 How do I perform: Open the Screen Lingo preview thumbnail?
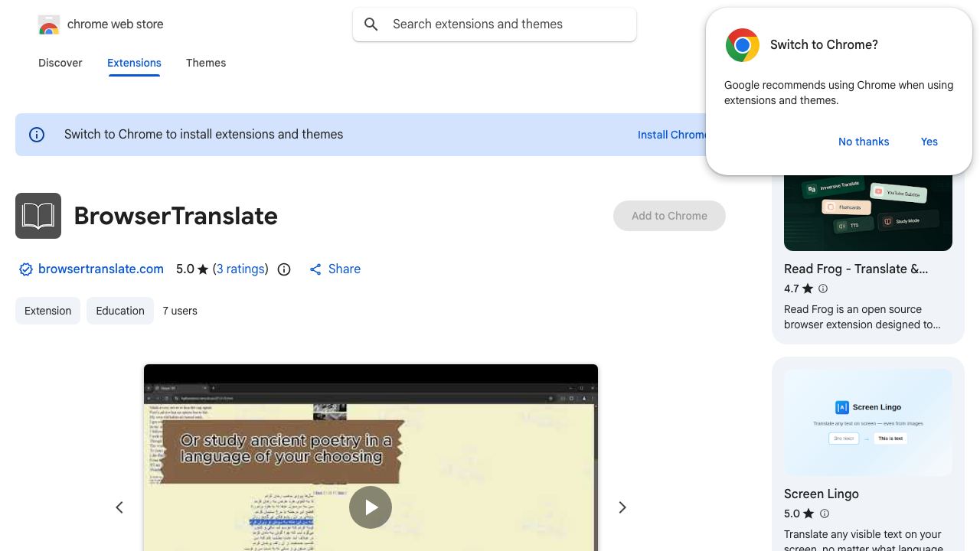[x=868, y=422]
